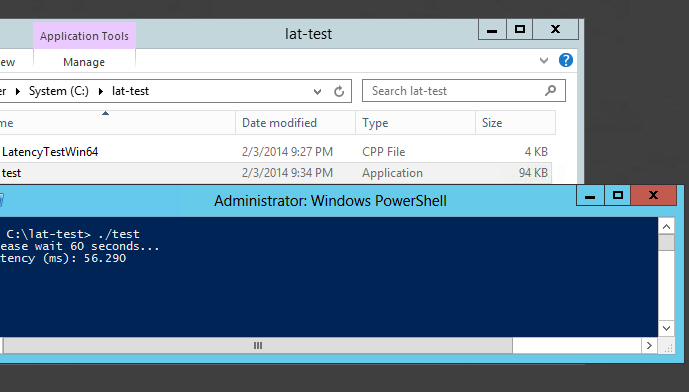Switch to the Manage ribbon tab
Image resolution: width=689 pixels, height=392 pixels.
84,62
